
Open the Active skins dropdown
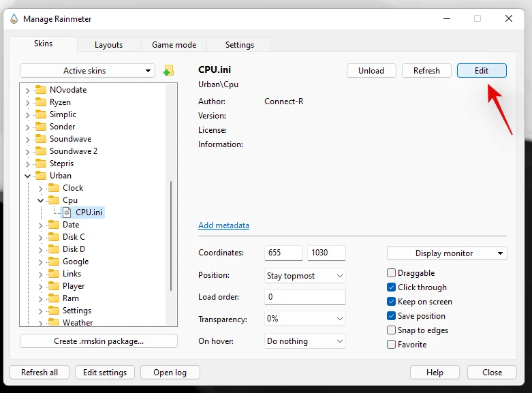[x=88, y=71]
